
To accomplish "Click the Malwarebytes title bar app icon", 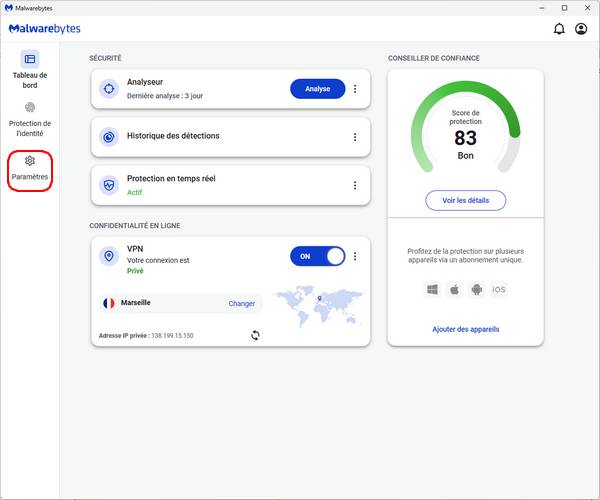I will pyautogui.click(x=8, y=8).
